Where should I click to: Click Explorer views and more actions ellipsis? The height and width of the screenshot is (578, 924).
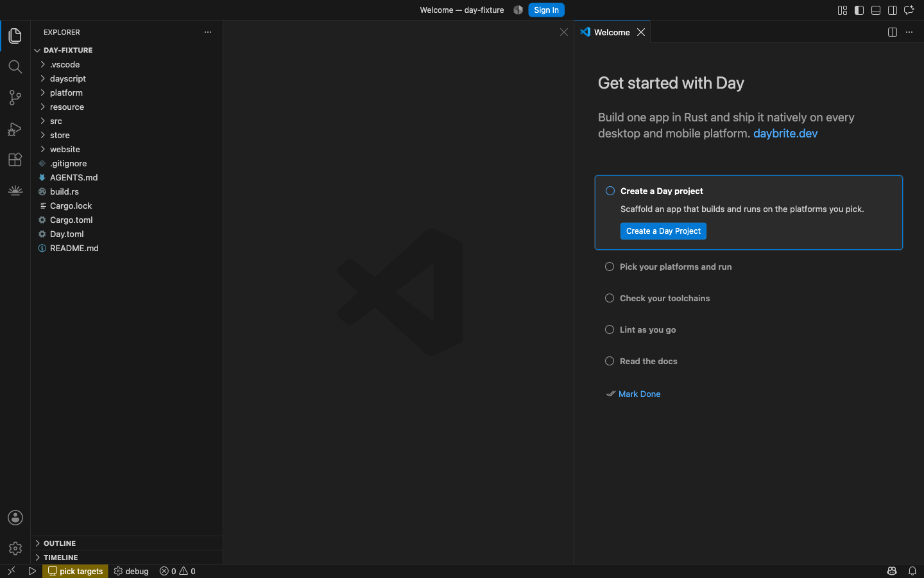click(x=208, y=32)
